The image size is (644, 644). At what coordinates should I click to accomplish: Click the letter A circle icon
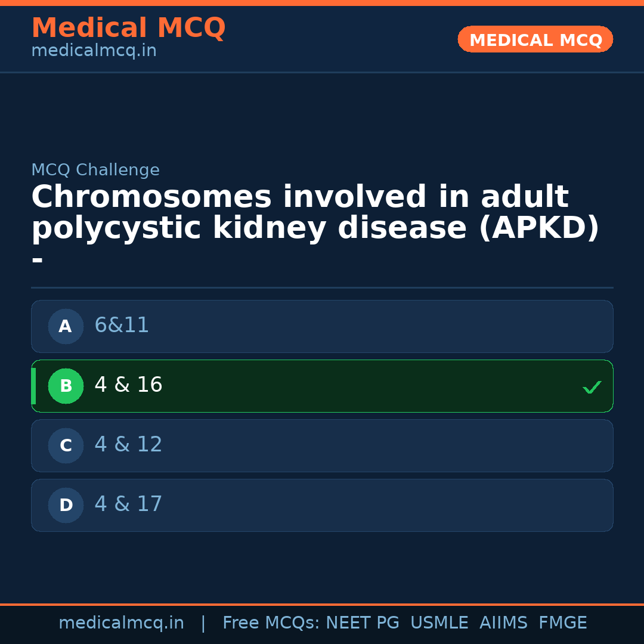coord(66,326)
